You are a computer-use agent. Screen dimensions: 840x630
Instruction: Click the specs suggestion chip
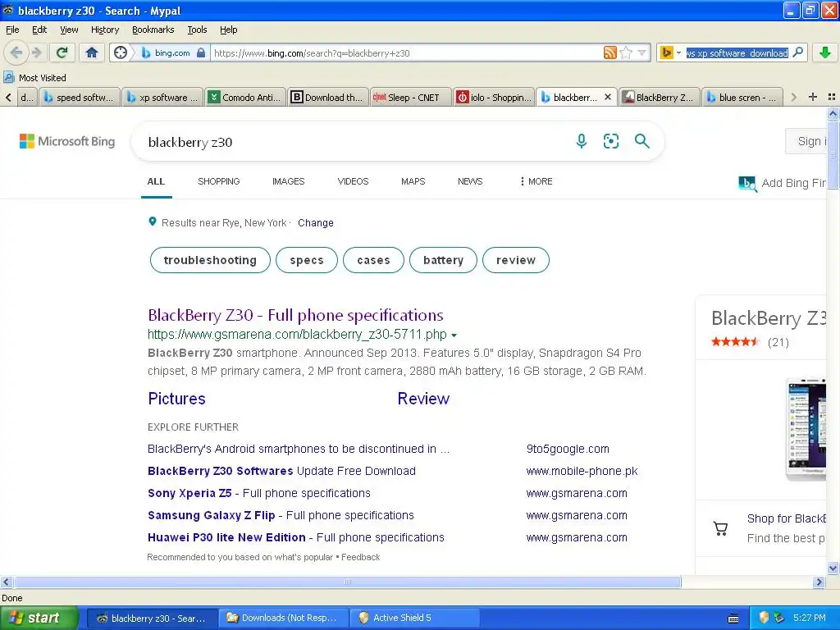click(x=307, y=260)
